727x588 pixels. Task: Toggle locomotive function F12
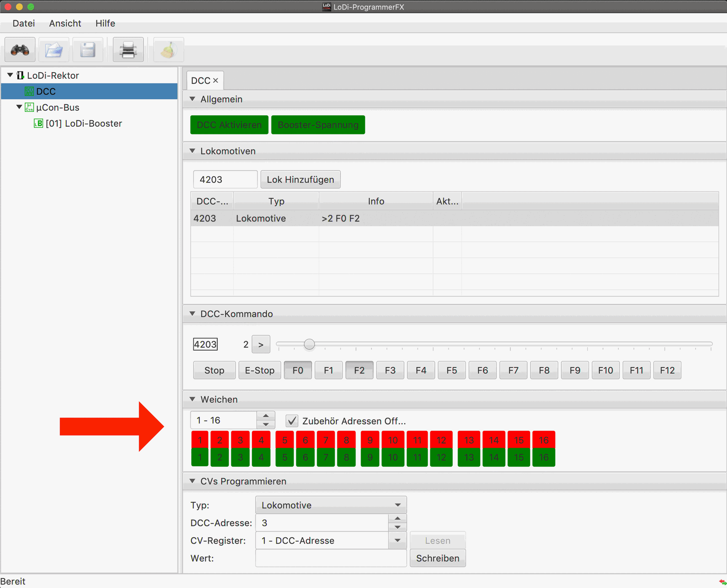pos(667,370)
